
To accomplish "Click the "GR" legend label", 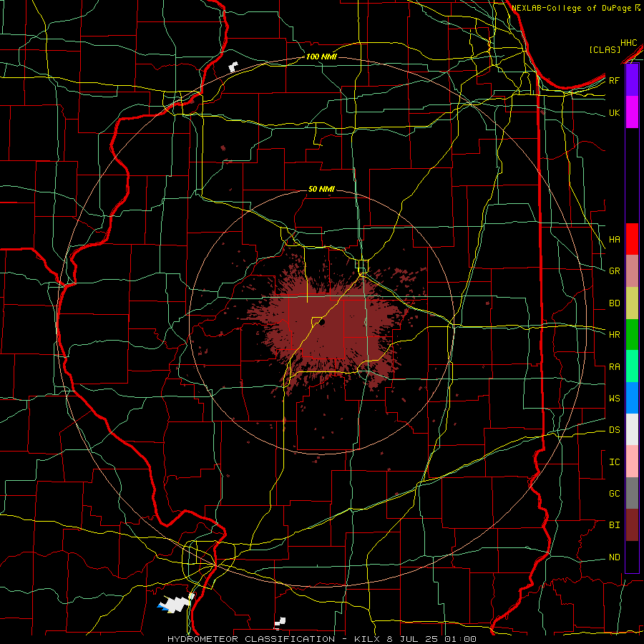I will coord(615,271).
